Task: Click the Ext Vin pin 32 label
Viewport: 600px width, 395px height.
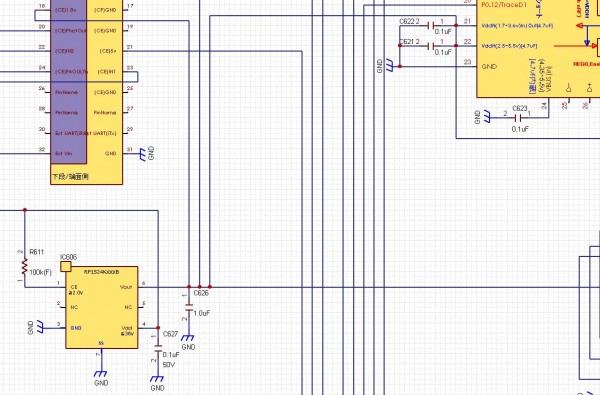Action: [64, 153]
